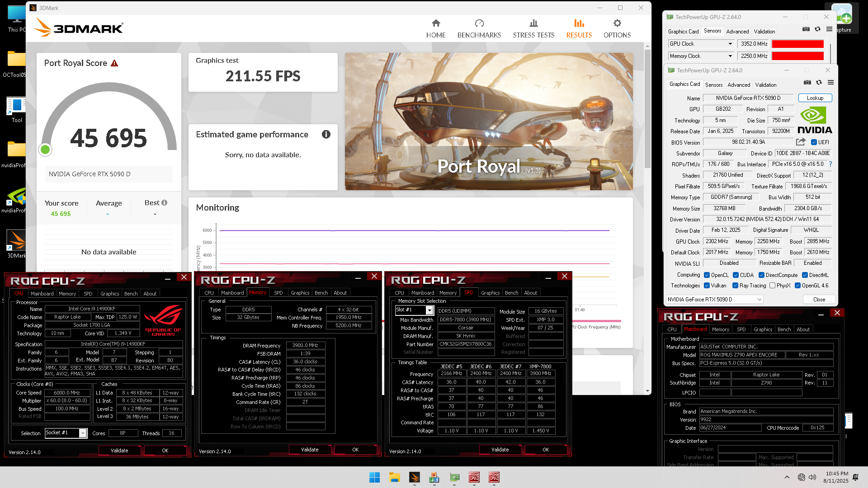The height and width of the screenshot is (488, 868).
Task: Toggle OpenCL checkbox in GPU-Z
Action: [707, 275]
